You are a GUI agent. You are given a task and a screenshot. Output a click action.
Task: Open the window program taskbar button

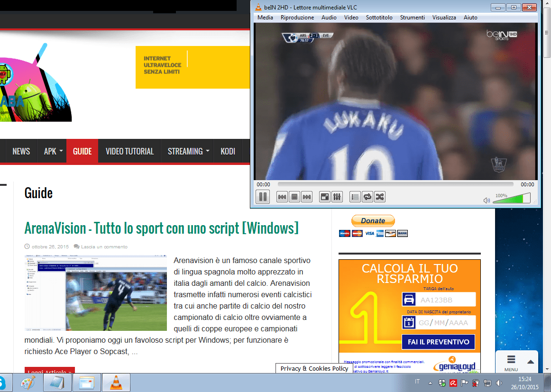coord(87,383)
